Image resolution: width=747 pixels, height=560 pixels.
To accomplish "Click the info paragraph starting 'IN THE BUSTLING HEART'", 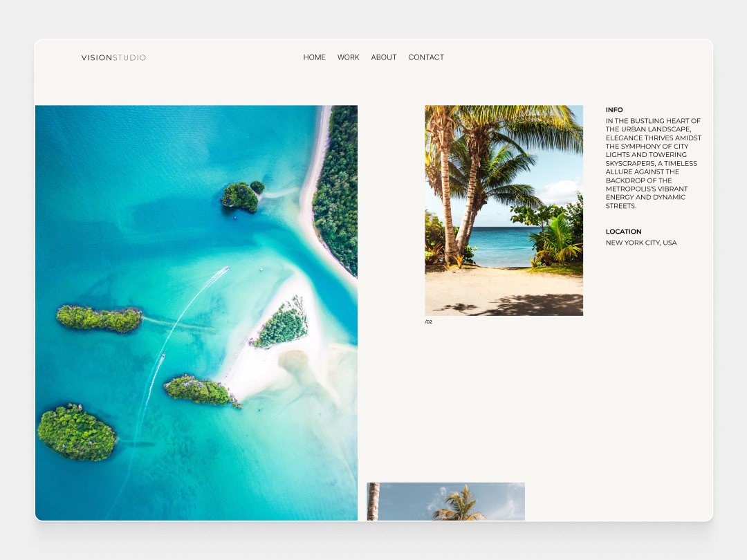I will click(654, 163).
